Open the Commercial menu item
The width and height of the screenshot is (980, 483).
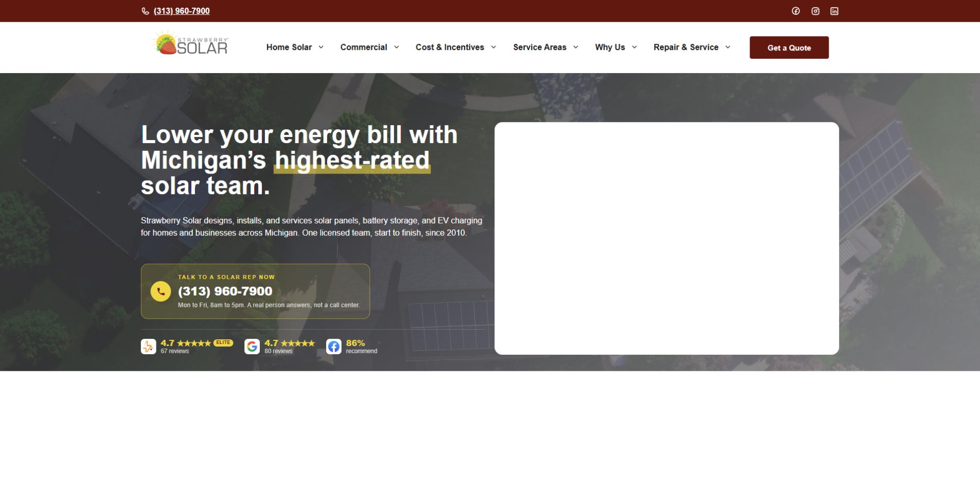pos(363,47)
